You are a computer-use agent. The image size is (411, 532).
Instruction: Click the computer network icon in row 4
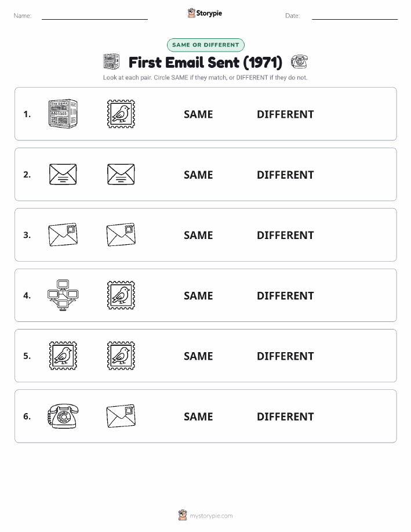click(x=63, y=295)
